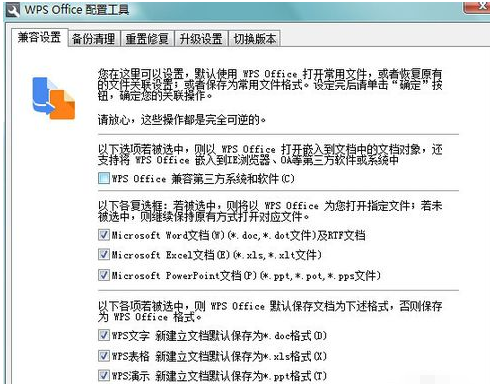
Task: Uncheck the Microsoft PowerPoint文档 association checkbox
Action: click(104, 275)
